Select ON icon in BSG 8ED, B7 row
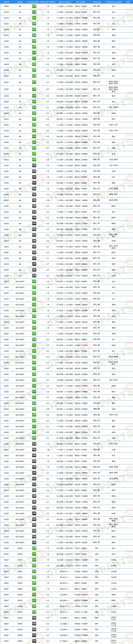133x644 pixels. (34, 537)
